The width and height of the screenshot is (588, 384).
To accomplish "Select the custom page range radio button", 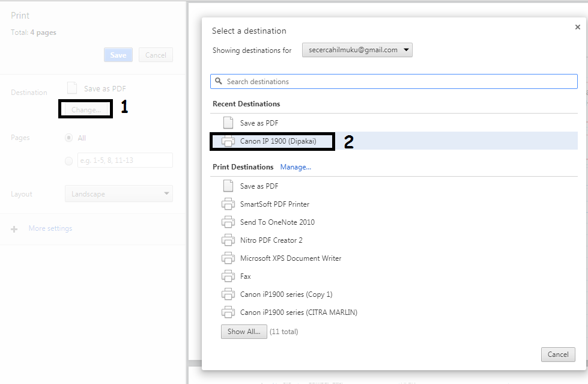I will pyautogui.click(x=68, y=160).
